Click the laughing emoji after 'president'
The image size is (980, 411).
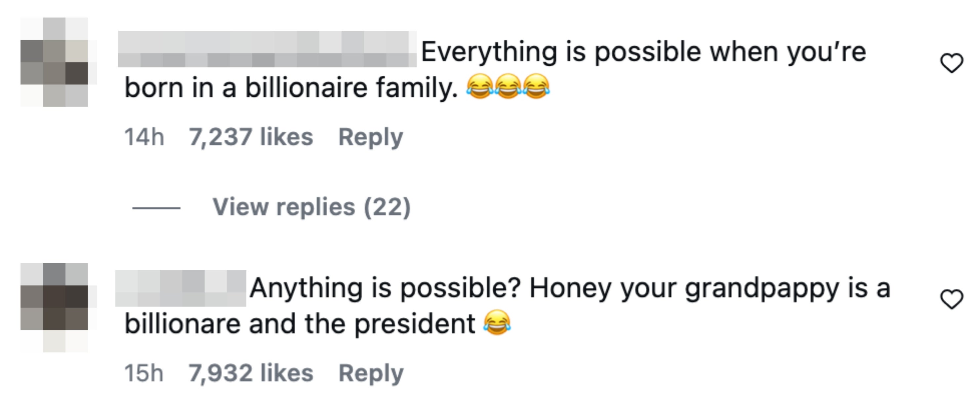pos(497,322)
